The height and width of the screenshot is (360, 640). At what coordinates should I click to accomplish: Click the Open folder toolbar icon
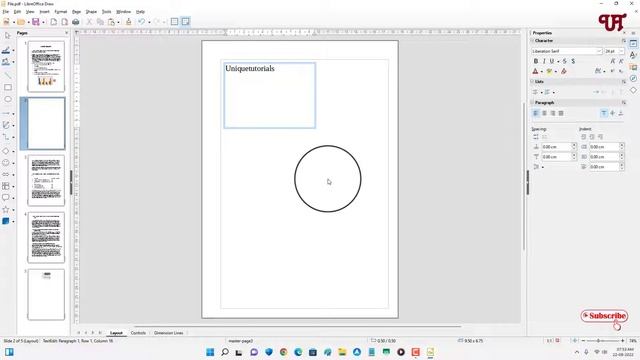(21, 22)
